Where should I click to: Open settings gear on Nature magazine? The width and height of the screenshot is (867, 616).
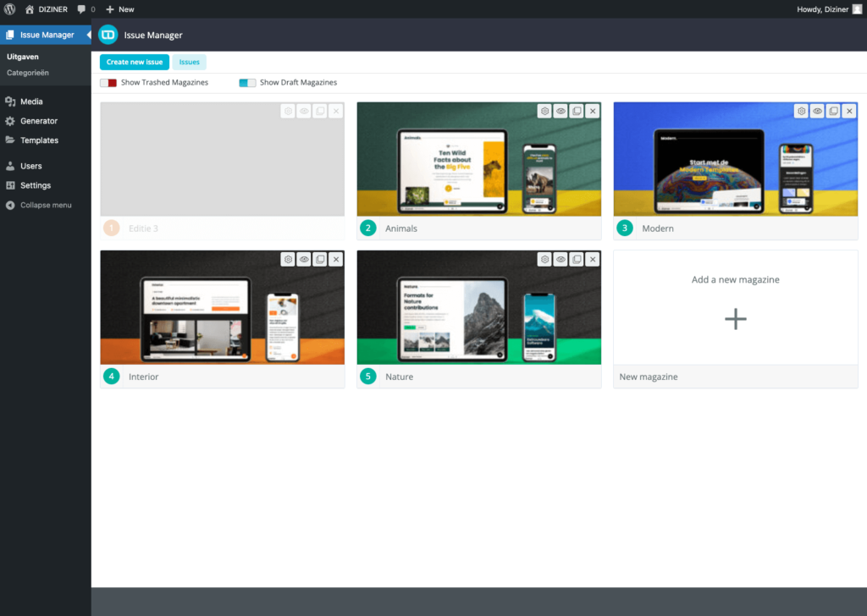tap(545, 259)
